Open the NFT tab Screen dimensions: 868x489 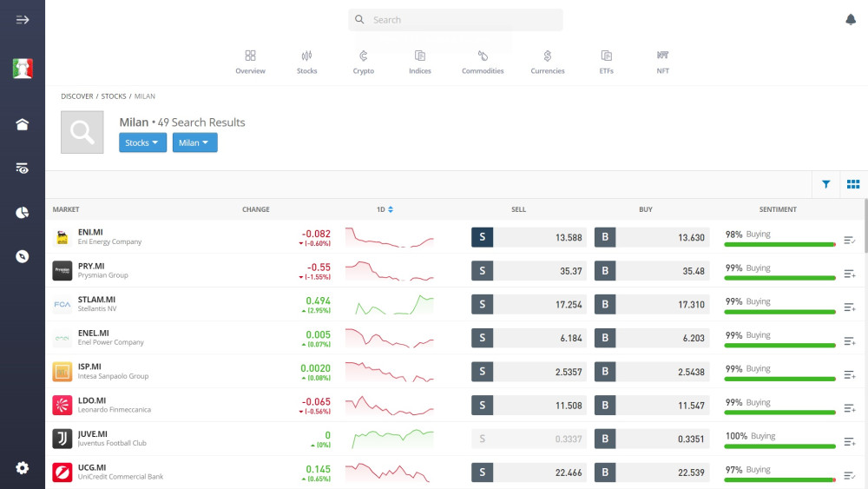click(x=662, y=62)
